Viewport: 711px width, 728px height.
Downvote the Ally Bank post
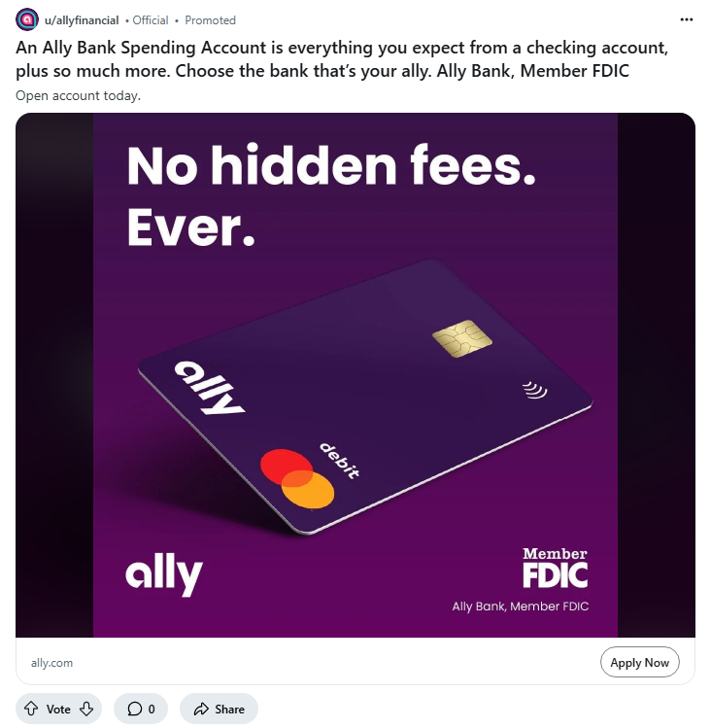tap(86, 709)
